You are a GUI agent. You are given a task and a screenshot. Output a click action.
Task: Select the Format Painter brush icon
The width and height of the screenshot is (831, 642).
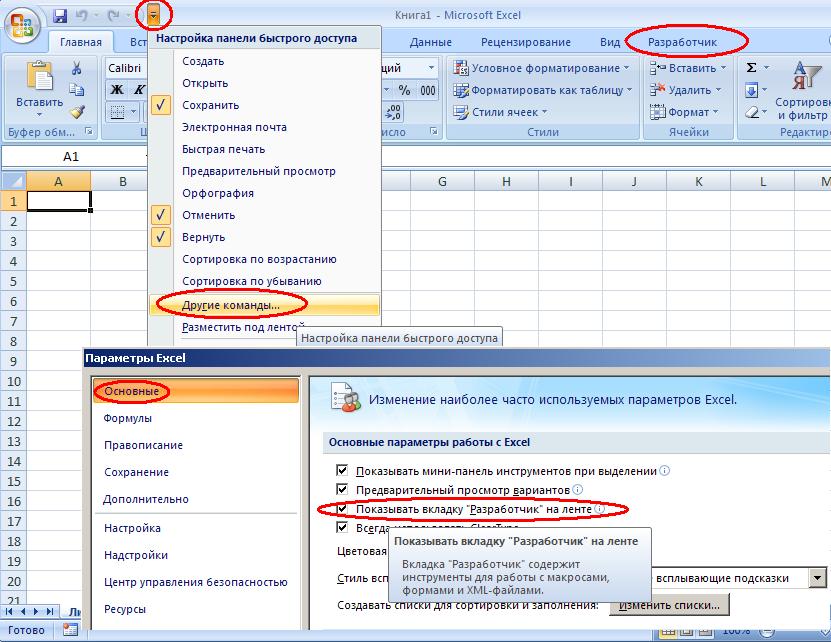(x=77, y=112)
